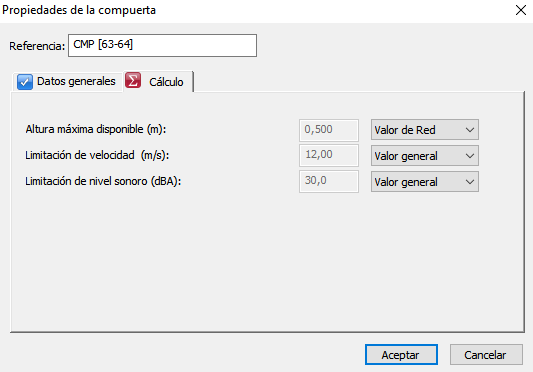Click the red sigma icon on Cálculo
Viewport: 533px width, 372px height.
point(133,81)
